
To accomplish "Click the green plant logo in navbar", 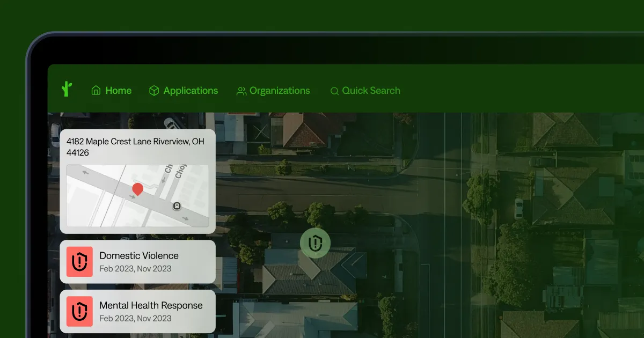I will 67,89.
